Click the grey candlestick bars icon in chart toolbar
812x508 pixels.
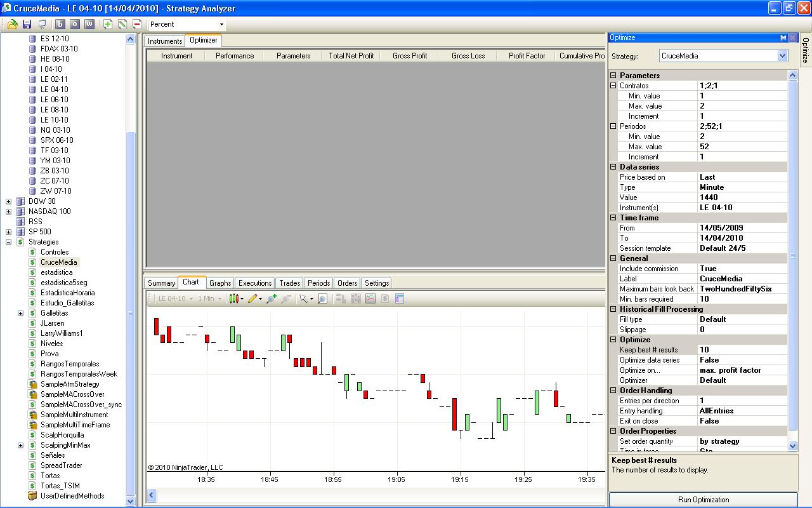[356, 298]
